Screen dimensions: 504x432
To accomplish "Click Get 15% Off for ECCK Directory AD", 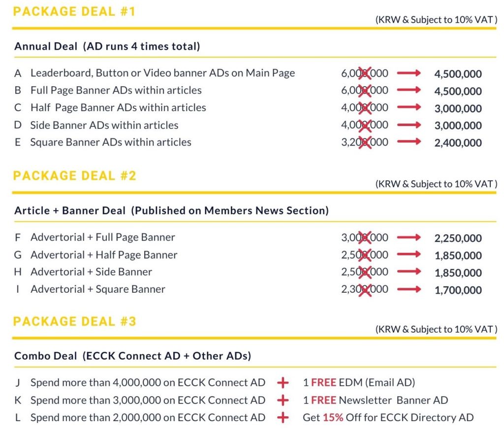I will tap(388, 418).
